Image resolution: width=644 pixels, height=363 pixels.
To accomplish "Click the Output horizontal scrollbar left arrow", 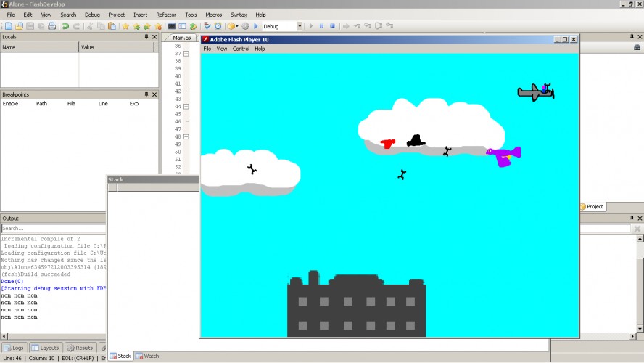I will (4, 336).
